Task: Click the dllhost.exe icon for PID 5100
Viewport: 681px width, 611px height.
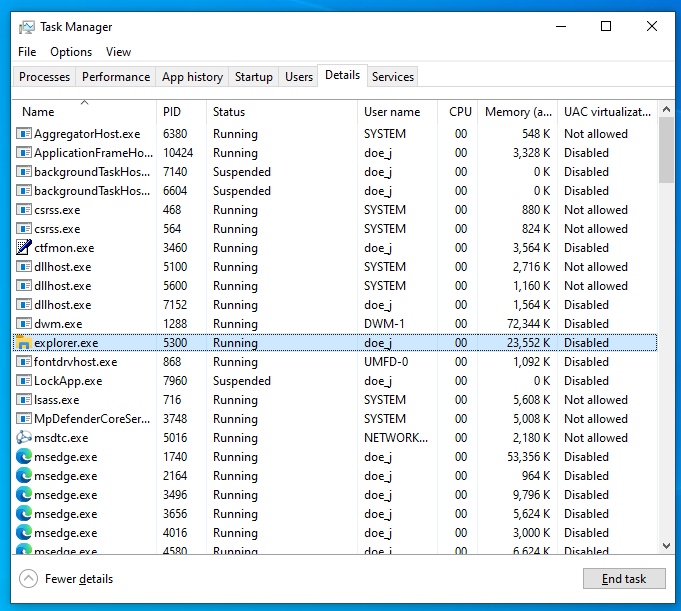Action: [24, 267]
